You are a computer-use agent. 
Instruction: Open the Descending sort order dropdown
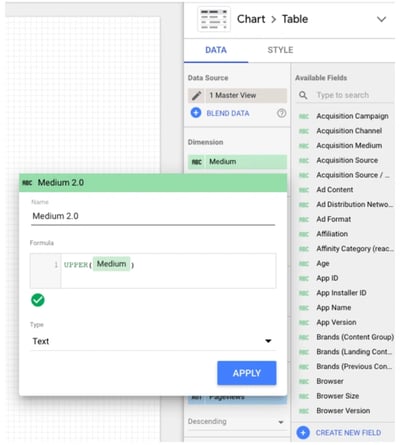click(236, 422)
